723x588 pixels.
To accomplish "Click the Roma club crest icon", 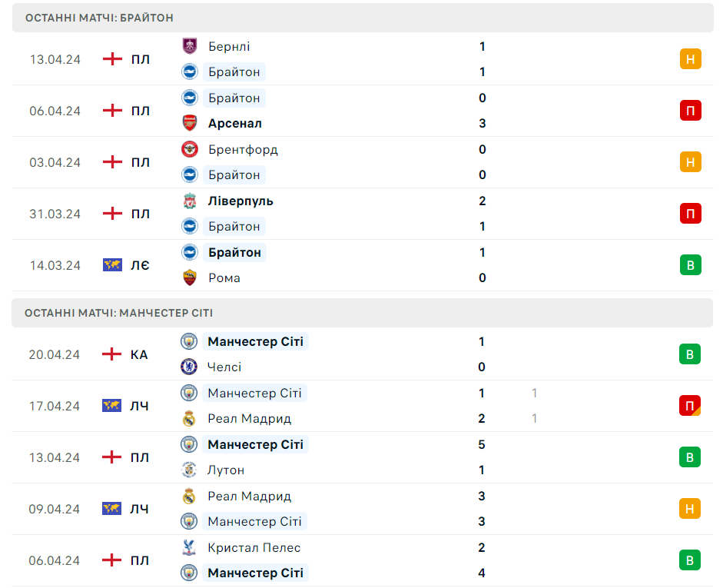I will tap(190, 277).
